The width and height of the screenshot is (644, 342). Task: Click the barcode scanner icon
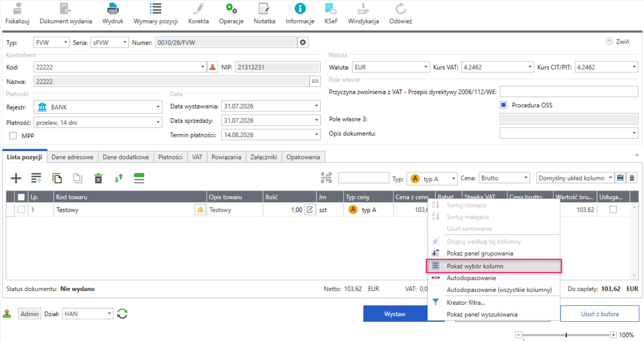click(327, 178)
